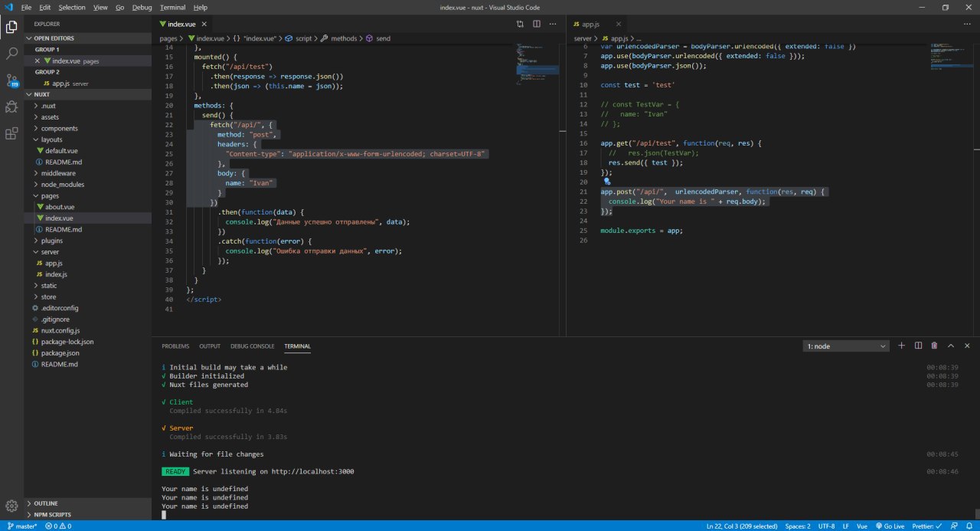Viewport: 980px width, 531px height.
Task: Maximize the panel with up chevron
Action: point(950,346)
